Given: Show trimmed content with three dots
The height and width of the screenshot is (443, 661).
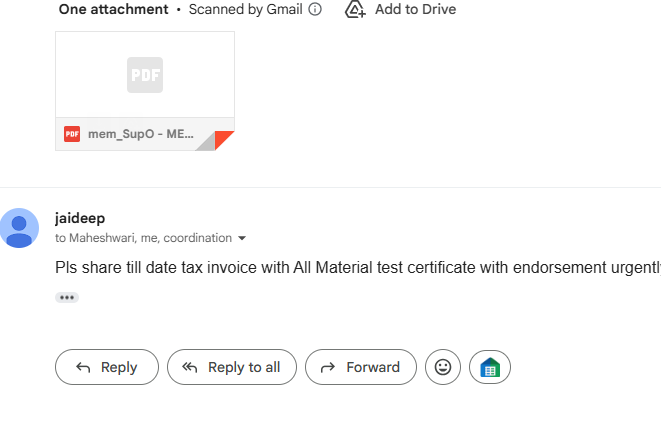Looking at the screenshot, I should pyautogui.click(x=67, y=297).
